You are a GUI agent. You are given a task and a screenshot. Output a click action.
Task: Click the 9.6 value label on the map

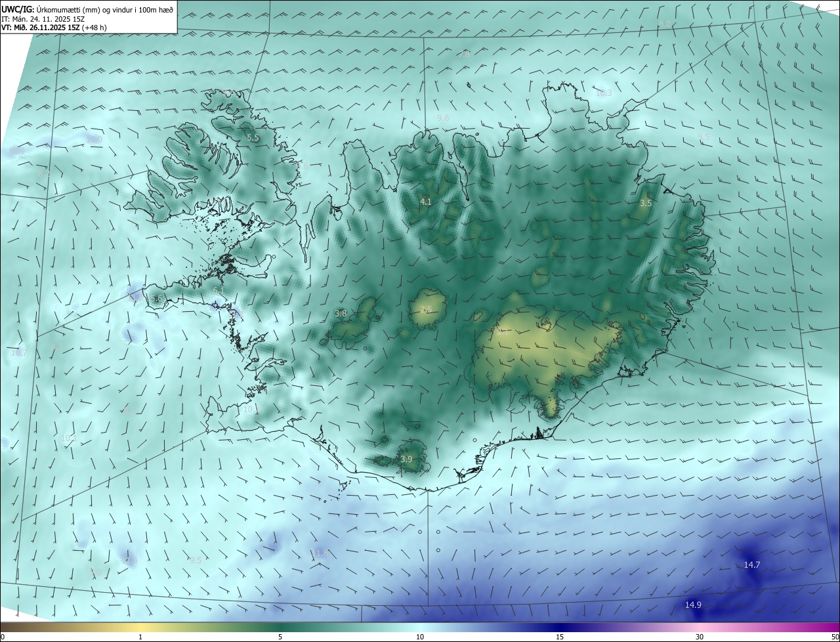tap(443, 118)
